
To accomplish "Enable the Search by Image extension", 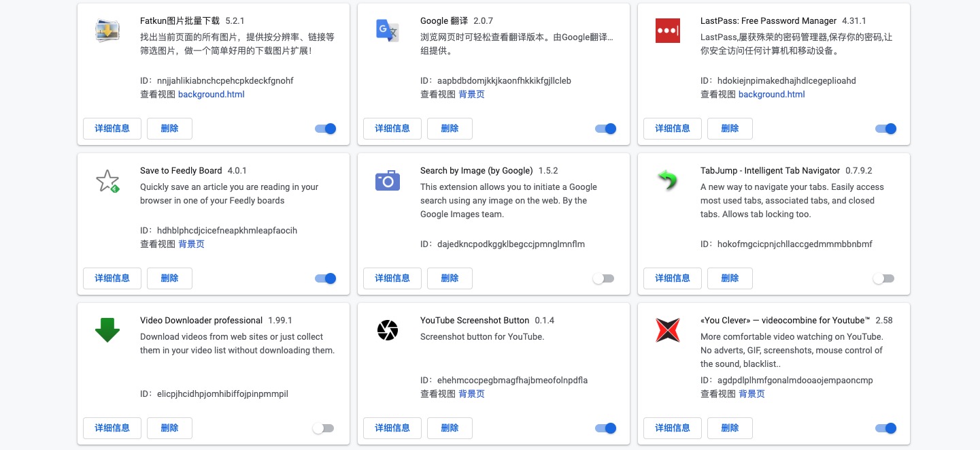I will coord(603,278).
